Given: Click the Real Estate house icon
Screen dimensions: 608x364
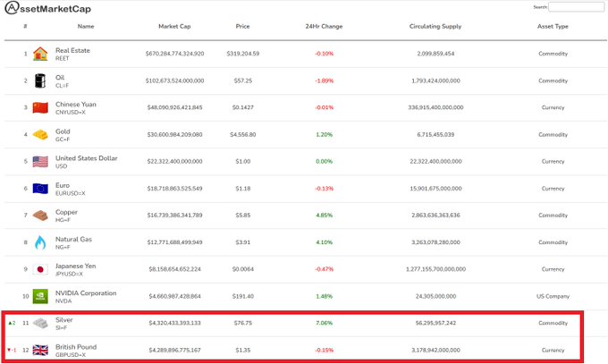Looking at the screenshot, I should 40,54.
